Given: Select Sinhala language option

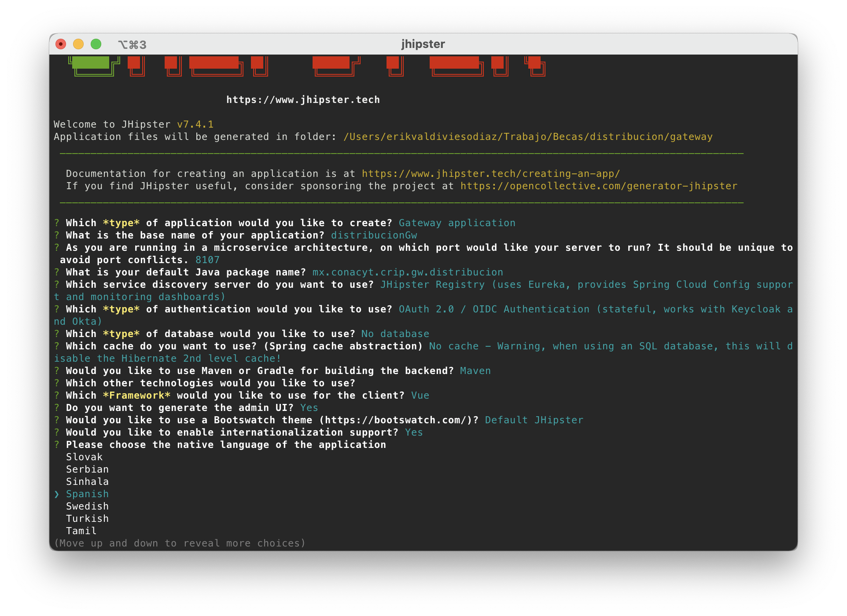Looking at the screenshot, I should point(87,482).
